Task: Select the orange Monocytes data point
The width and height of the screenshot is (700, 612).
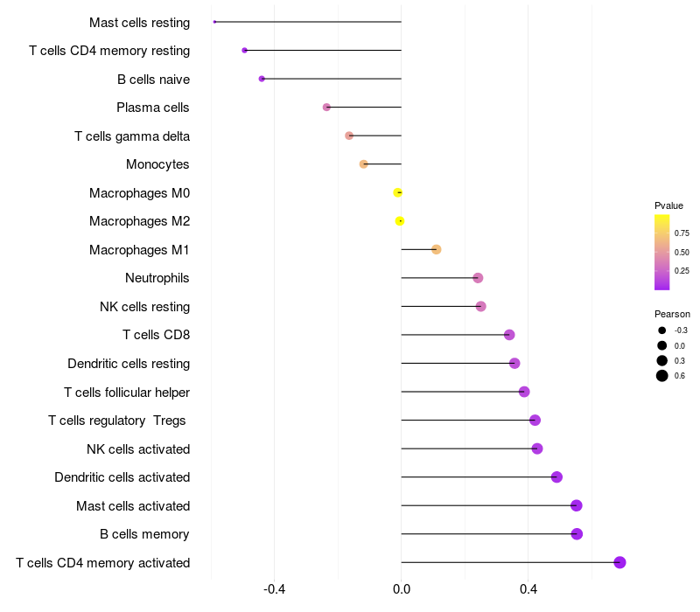Action: (364, 164)
